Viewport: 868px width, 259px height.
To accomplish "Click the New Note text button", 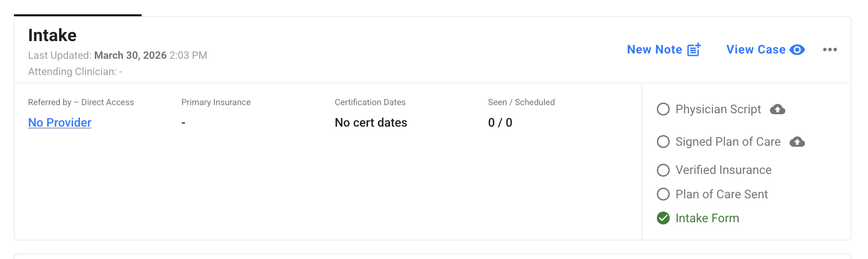I will click(x=654, y=50).
